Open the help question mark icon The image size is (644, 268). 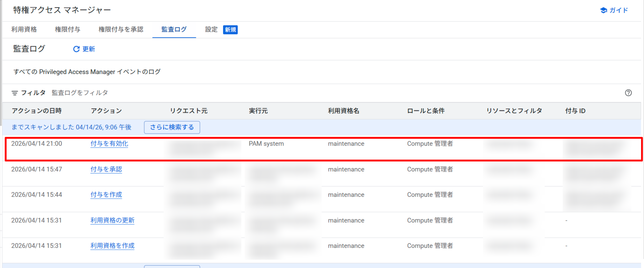pos(628,93)
